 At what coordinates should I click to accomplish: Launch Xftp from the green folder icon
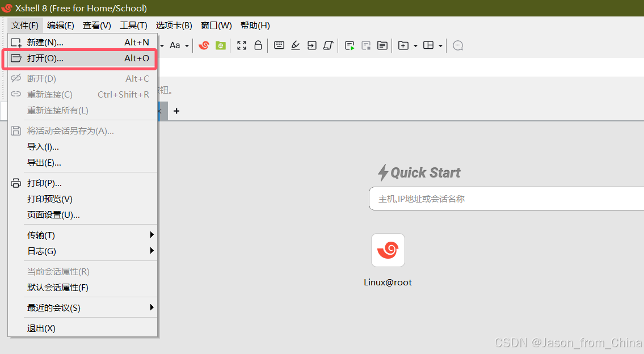221,45
